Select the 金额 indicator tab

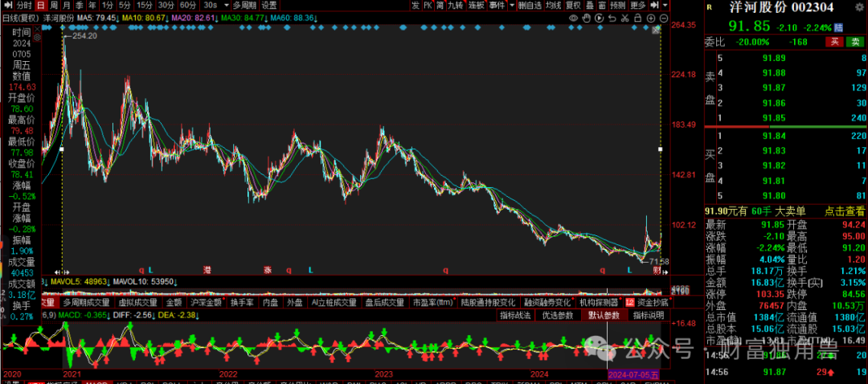(174, 303)
